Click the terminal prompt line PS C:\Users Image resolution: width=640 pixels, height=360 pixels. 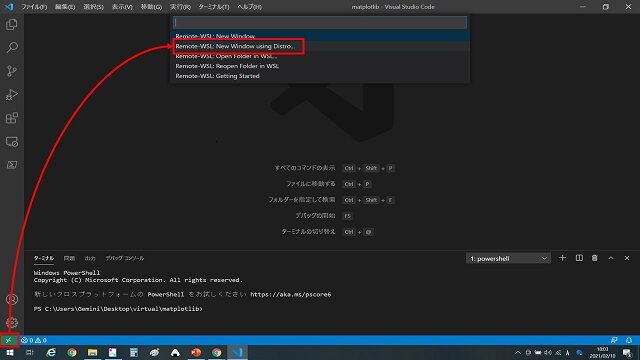tap(118, 309)
